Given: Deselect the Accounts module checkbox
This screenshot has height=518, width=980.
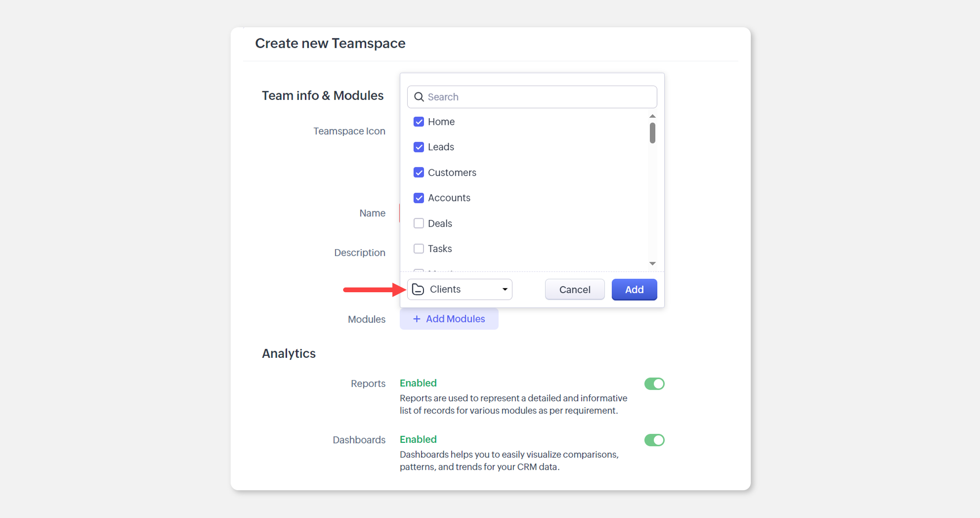Looking at the screenshot, I should [419, 198].
